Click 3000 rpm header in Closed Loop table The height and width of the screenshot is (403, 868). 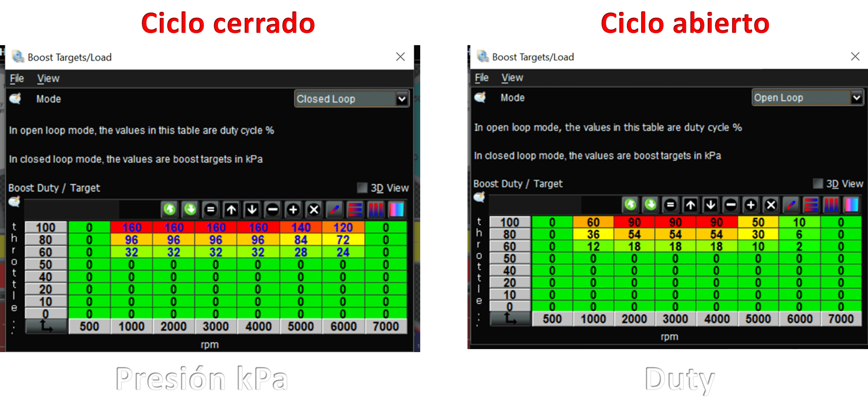216,326
